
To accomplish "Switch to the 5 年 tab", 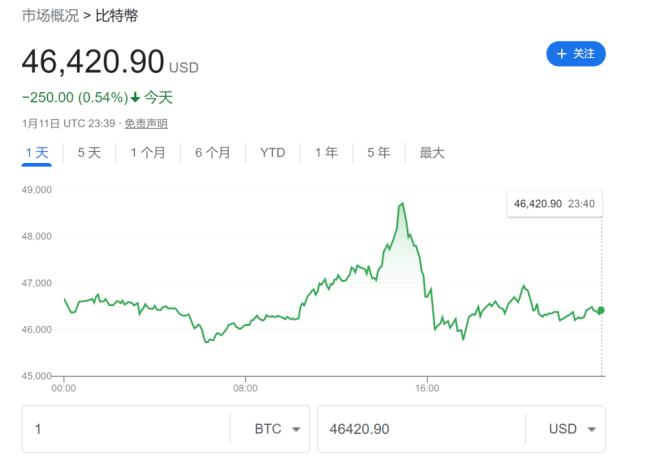I will (378, 153).
